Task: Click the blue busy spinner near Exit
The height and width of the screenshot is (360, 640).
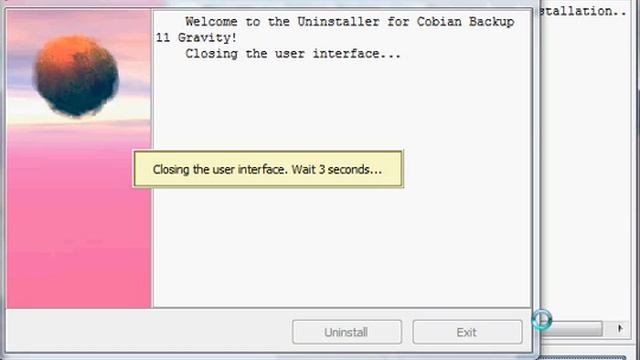Action: 542,320
